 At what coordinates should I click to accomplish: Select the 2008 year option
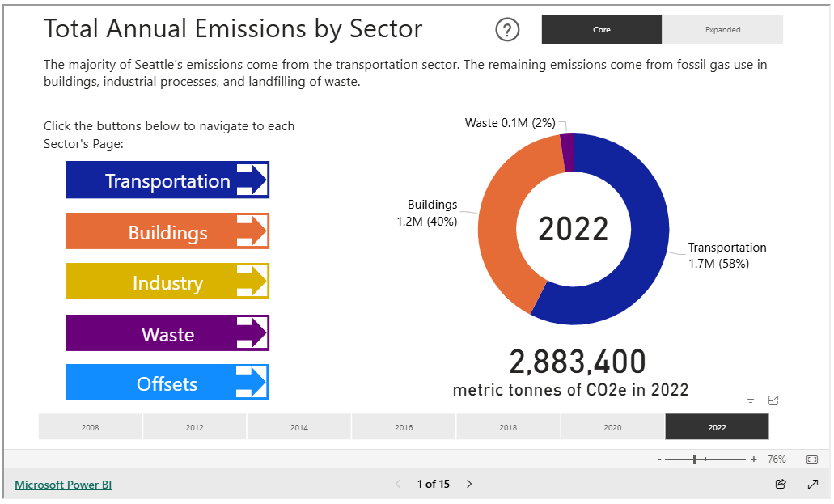click(91, 427)
